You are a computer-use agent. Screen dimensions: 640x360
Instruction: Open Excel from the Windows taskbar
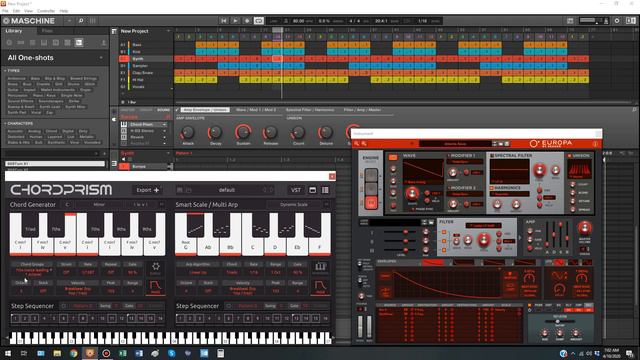pyautogui.click(x=122, y=353)
